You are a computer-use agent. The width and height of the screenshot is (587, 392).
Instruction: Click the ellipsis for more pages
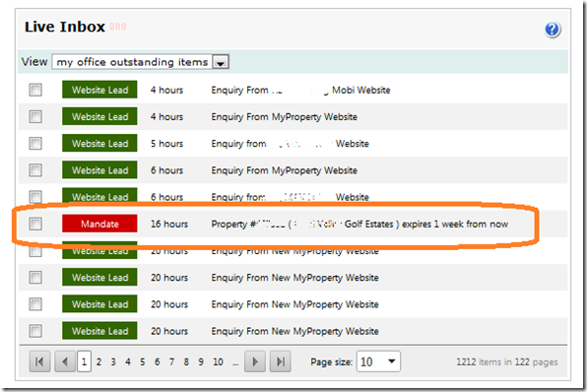(235, 362)
